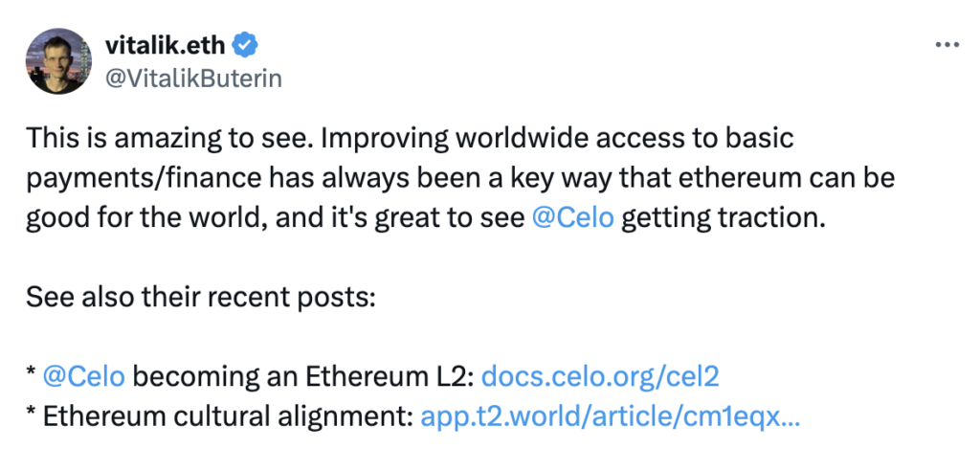Open the @VitalikButerin handle link
Image resolution: width=980 pixels, height=449 pixels.
pos(193,79)
